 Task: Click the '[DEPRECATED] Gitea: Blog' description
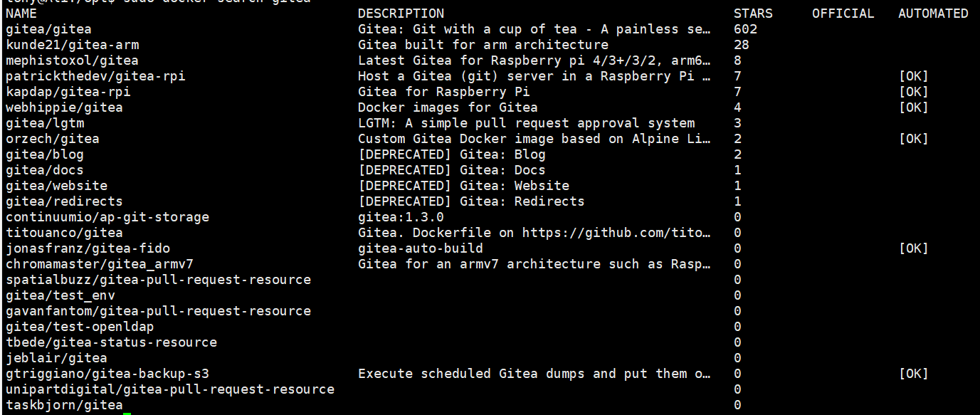[452, 154]
